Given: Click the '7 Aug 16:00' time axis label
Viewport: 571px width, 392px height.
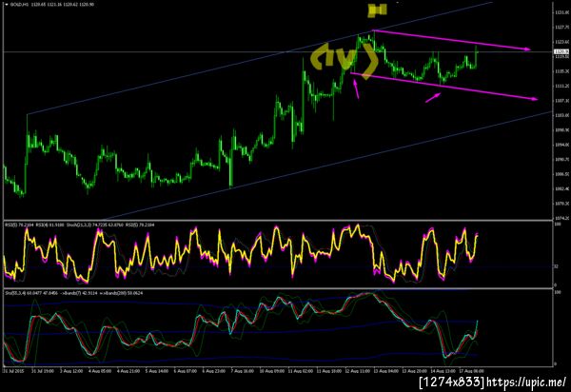Looking at the screenshot, I should click(x=243, y=371).
